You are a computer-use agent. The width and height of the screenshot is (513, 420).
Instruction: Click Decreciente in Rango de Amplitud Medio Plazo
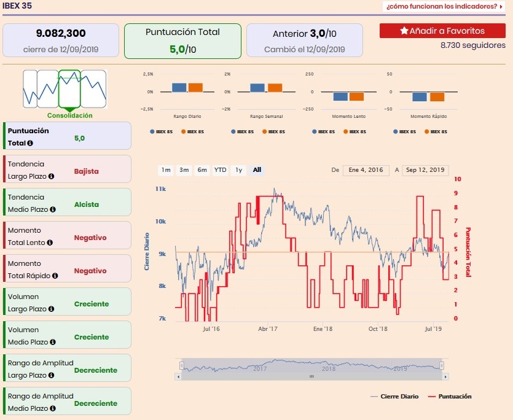coord(96,403)
